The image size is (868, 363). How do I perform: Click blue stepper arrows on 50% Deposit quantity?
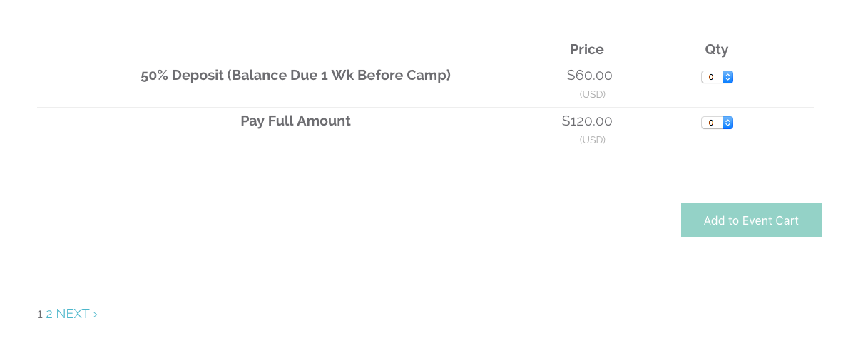[727, 77]
